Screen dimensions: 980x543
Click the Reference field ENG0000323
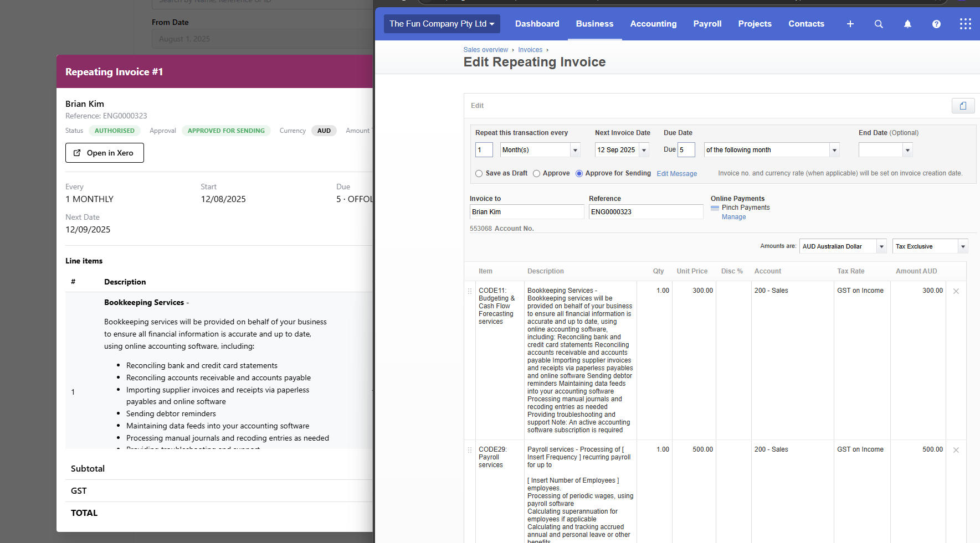[x=645, y=212]
